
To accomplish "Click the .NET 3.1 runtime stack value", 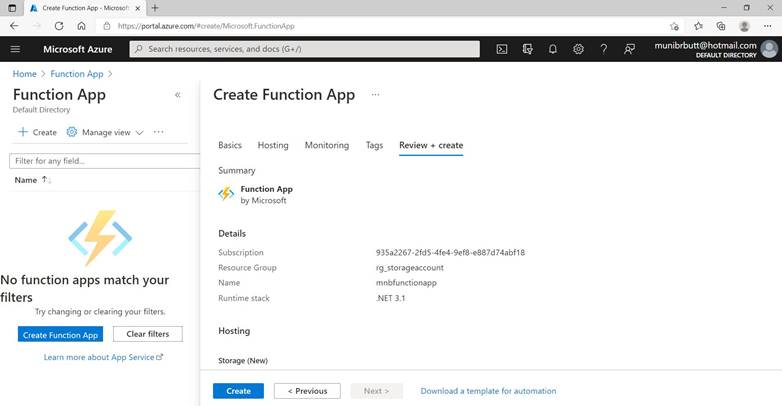I will pyautogui.click(x=391, y=298).
